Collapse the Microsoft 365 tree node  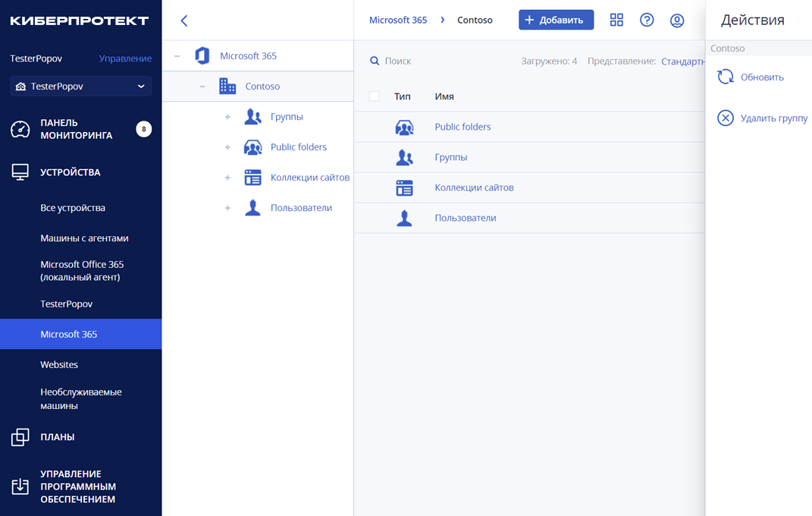click(x=177, y=56)
